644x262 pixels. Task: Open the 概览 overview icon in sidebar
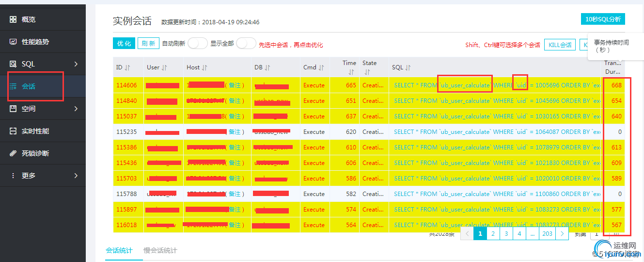coord(13,19)
